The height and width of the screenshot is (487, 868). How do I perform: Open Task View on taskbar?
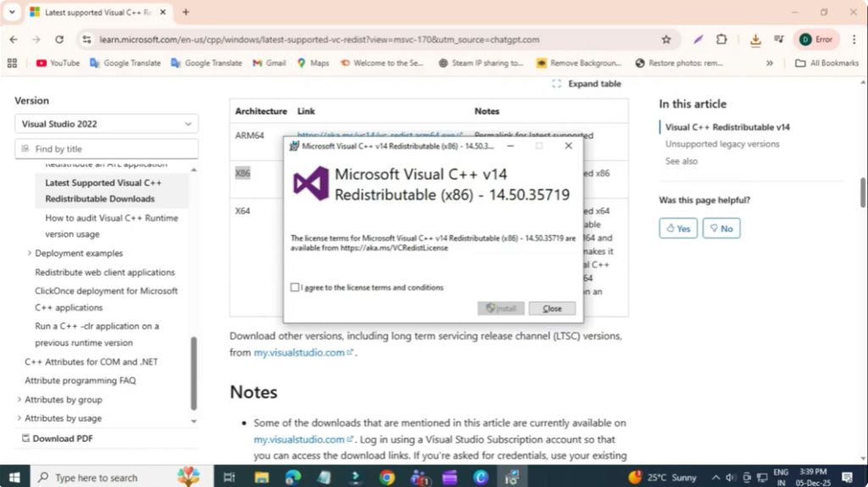pos(229,478)
